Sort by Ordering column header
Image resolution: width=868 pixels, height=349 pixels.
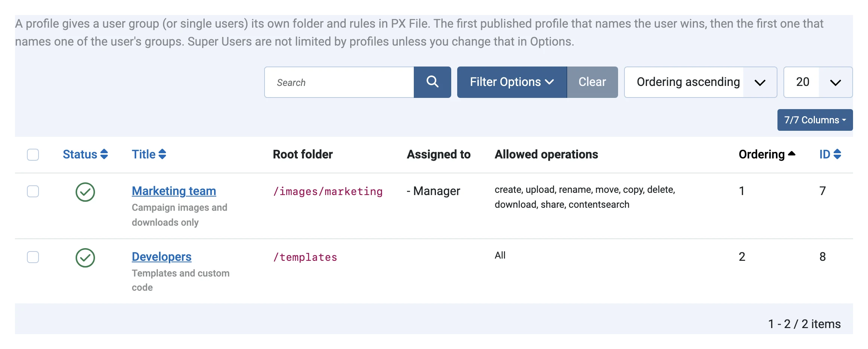[767, 154]
